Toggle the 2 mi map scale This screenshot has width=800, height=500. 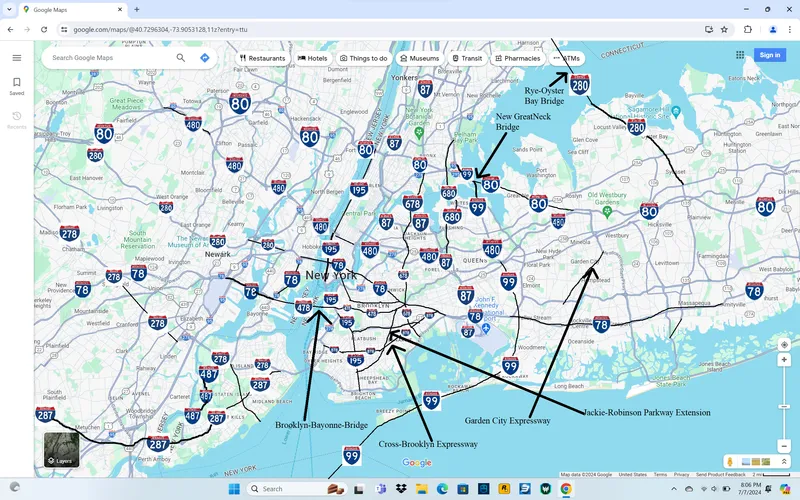pos(771,474)
